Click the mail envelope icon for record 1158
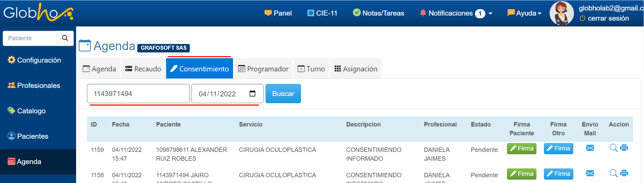Viewport: 644px width, 183px height. click(x=590, y=174)
